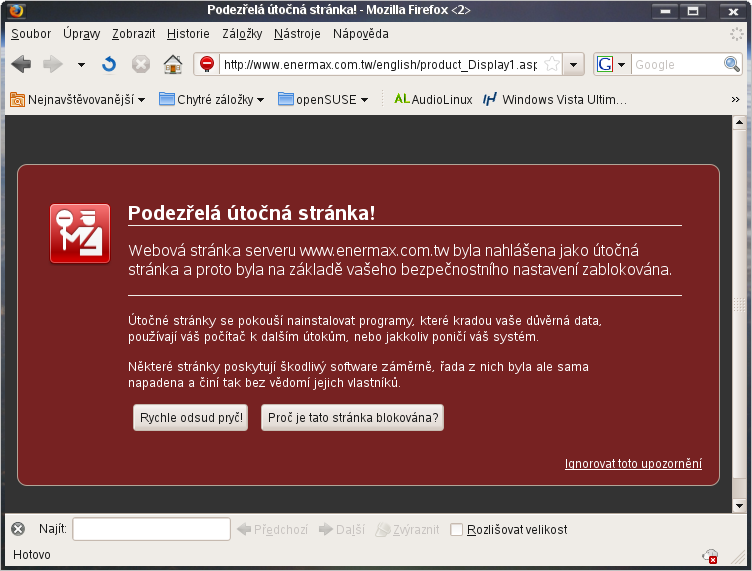Click the red blocked-site identity icon
This screenshot has height=571, width=752.
[x=207, y=64]
